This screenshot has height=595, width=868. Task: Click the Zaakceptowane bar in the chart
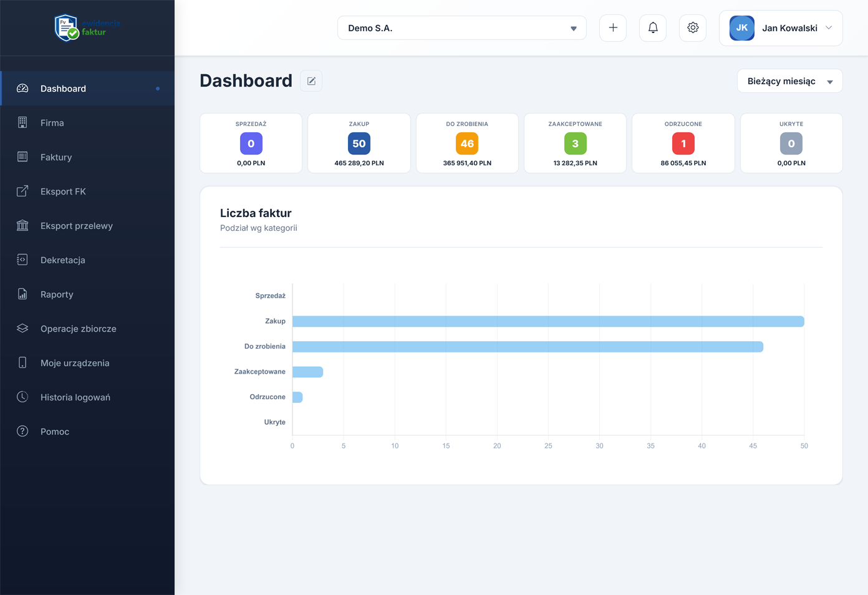307,372
